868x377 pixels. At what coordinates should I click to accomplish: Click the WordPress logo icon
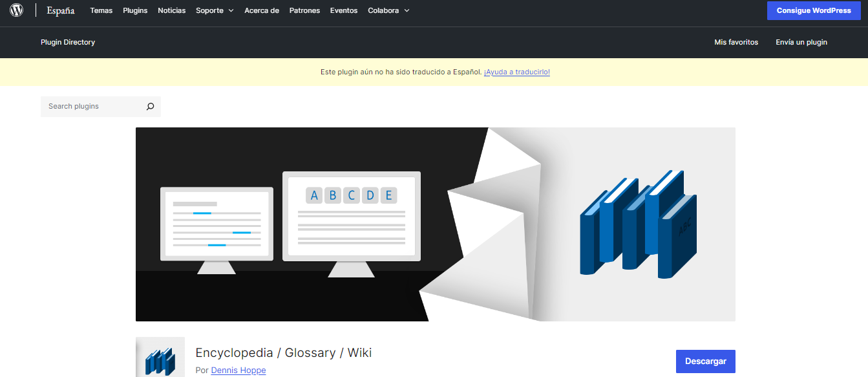click(x=16, y=10)
